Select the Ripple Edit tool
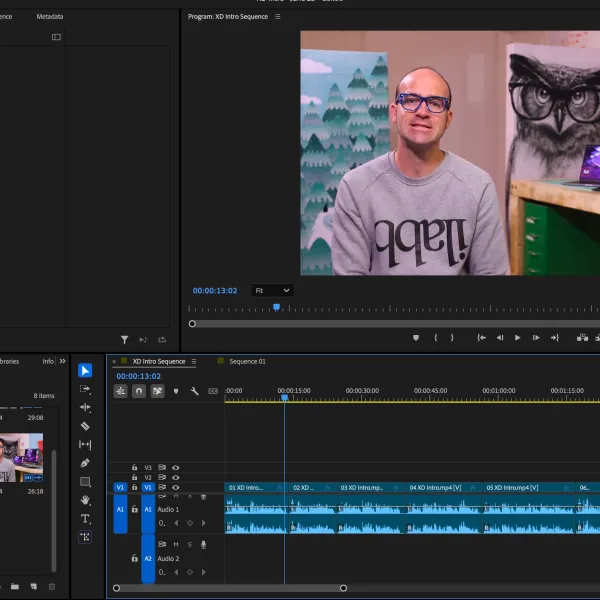Viewport: 600px width, 600px height. click(85, 407)
